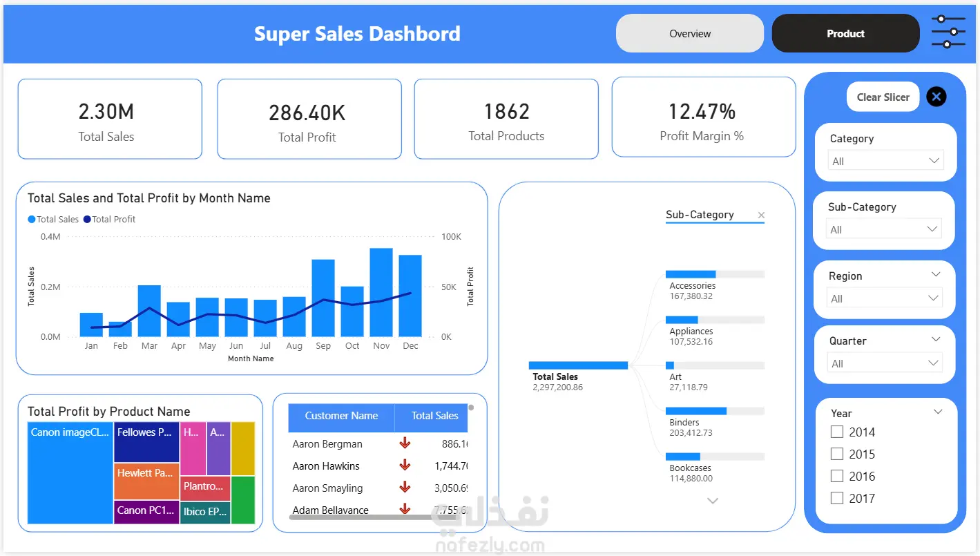Click the Clear Slicer button

coord(883,97)
